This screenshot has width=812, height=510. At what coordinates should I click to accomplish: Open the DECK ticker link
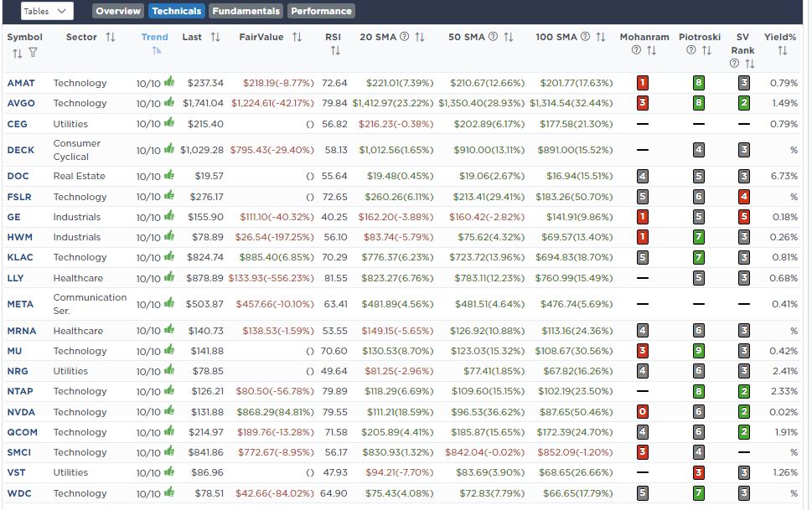coord(21,150)
